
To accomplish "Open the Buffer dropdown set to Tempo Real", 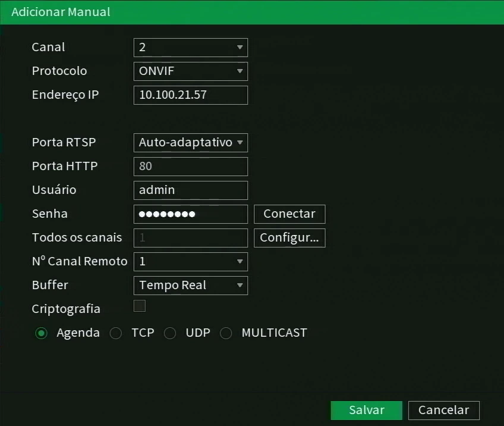I will 191,286.
